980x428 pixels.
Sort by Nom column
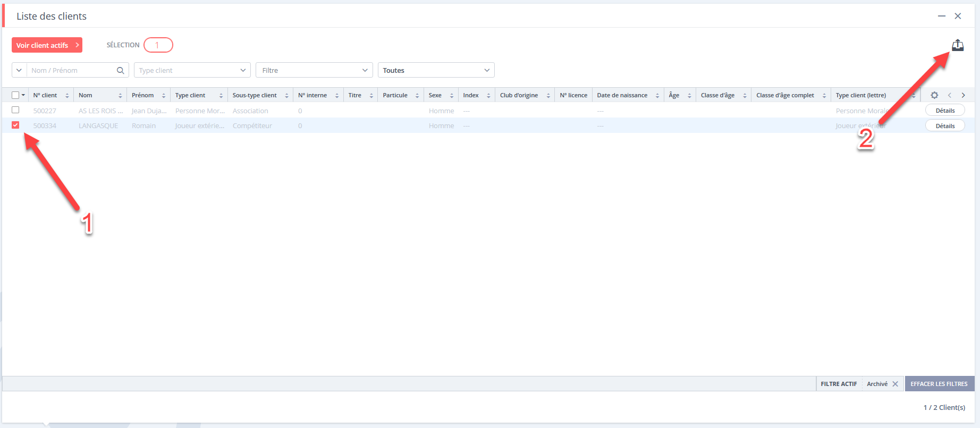click(120, 96)
